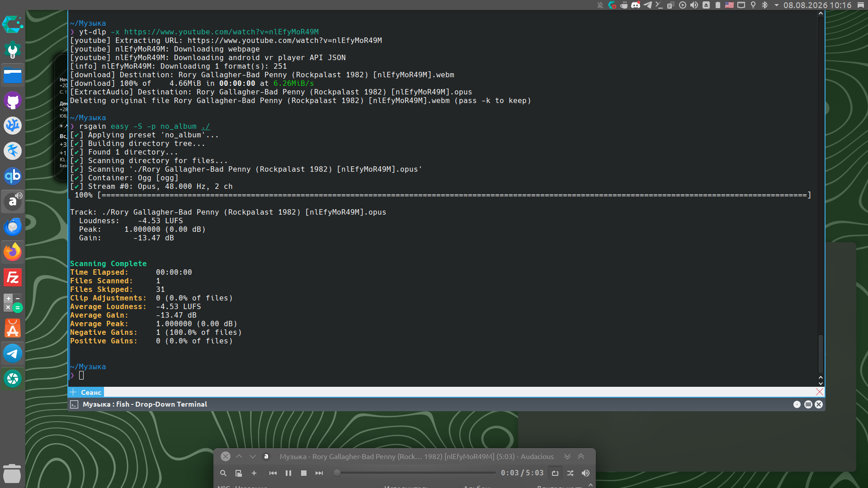Click the Discord tray icon

636,5
